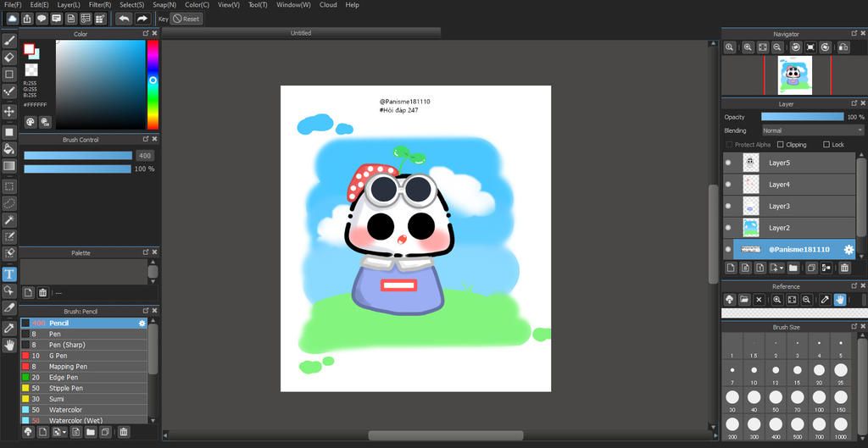This screenshot has width=868, height=448.
Task: Select the Brush tool in the toolbar
Action: pos(9,40)
